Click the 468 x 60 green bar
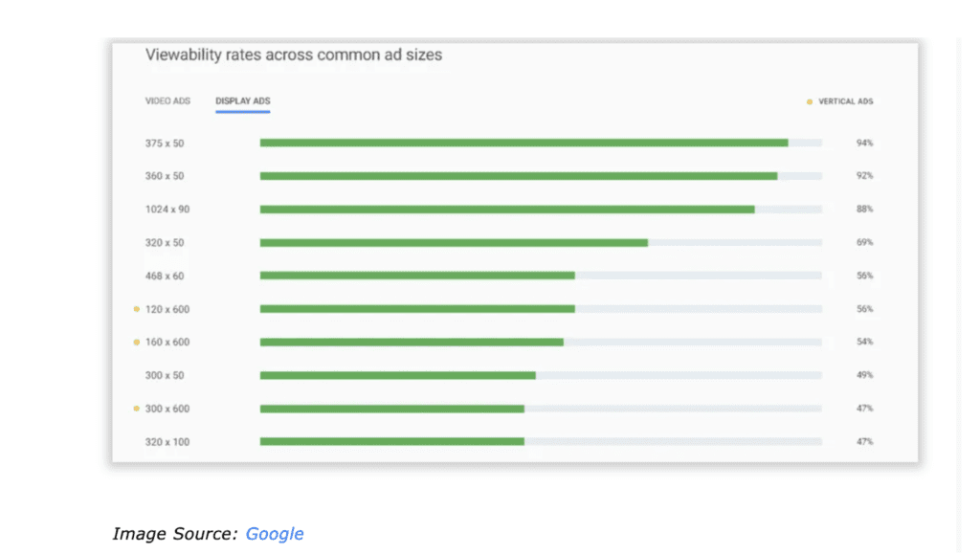The width and height of the screenshot is (980, 554). 417,276
